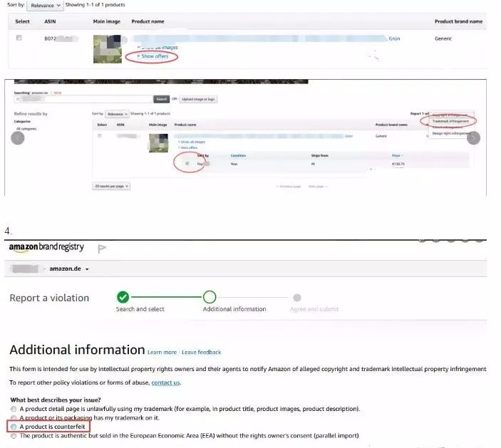Open the top product main image thumbnail

(x=108, y=49)
